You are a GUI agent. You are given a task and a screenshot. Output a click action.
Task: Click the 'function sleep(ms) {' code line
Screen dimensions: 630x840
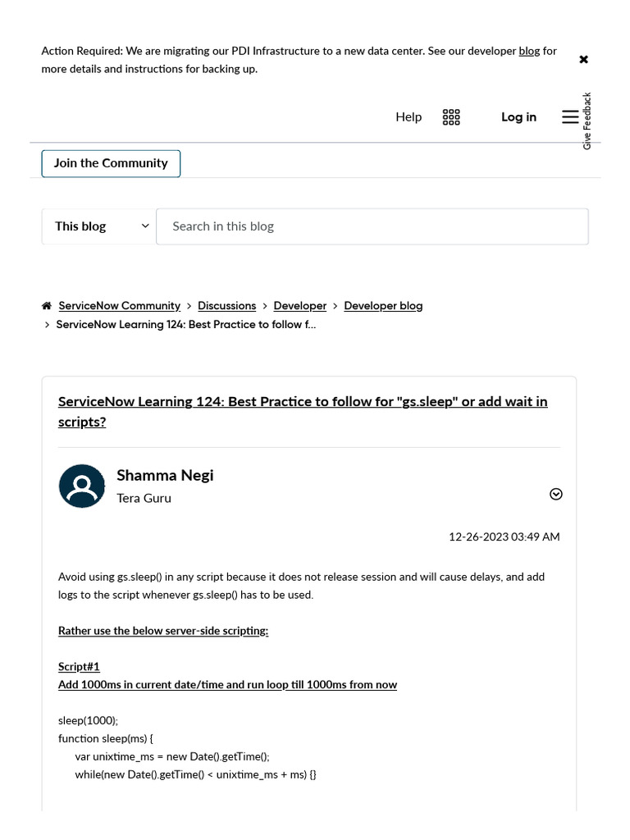click(x=106, y=738)
